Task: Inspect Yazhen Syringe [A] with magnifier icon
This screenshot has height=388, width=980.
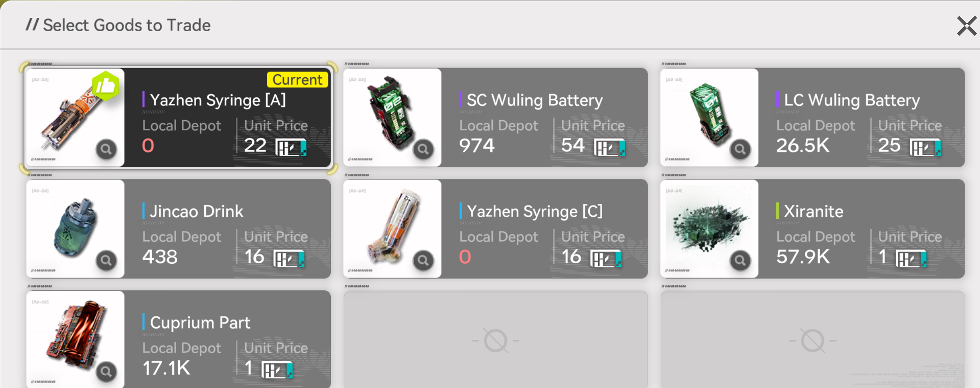Action: click(106, 149)
